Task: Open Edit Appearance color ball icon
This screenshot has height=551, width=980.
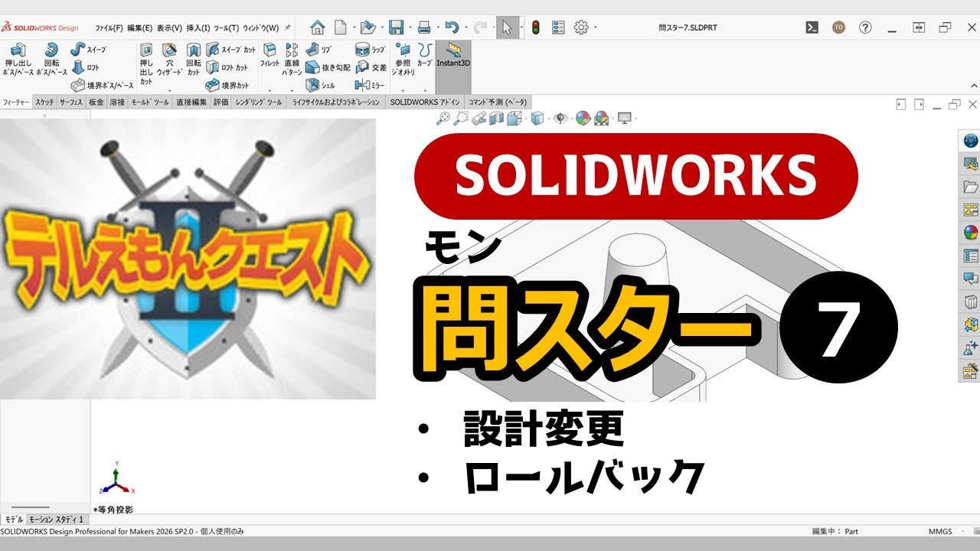Action: click(x=583, y=118)
